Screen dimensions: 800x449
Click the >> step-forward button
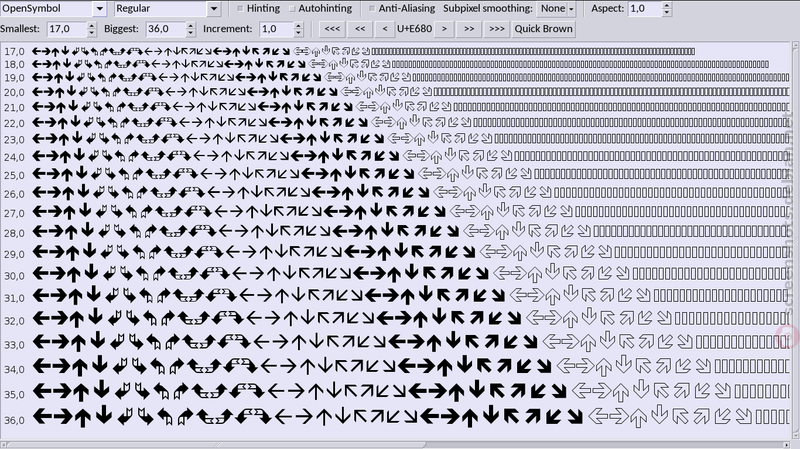click(x=469, y=29)
